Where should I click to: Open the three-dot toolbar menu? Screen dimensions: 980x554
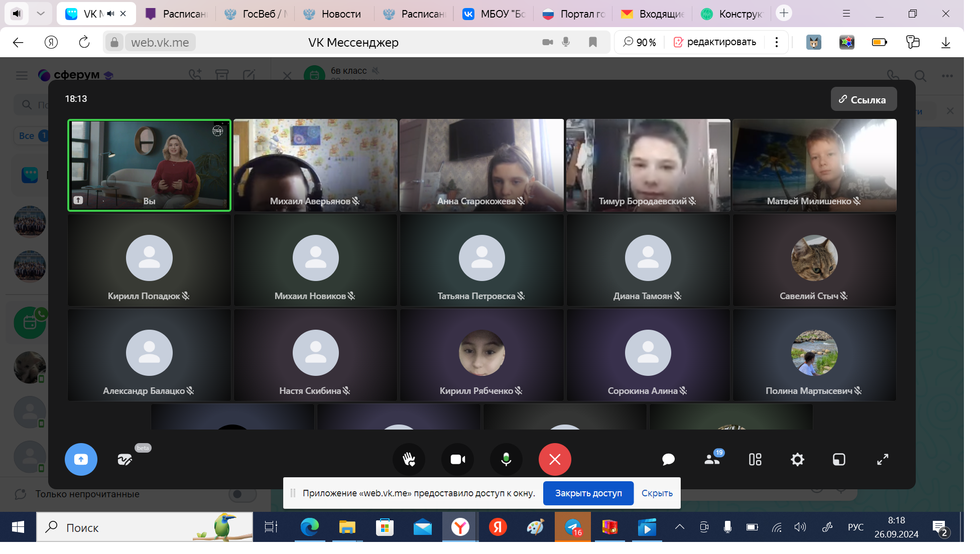tap(777, 42)
